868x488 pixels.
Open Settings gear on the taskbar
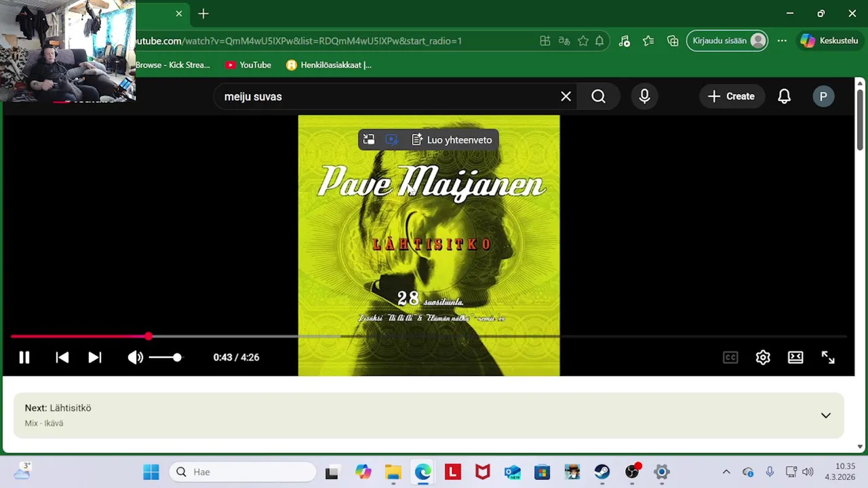coord(662,472)
